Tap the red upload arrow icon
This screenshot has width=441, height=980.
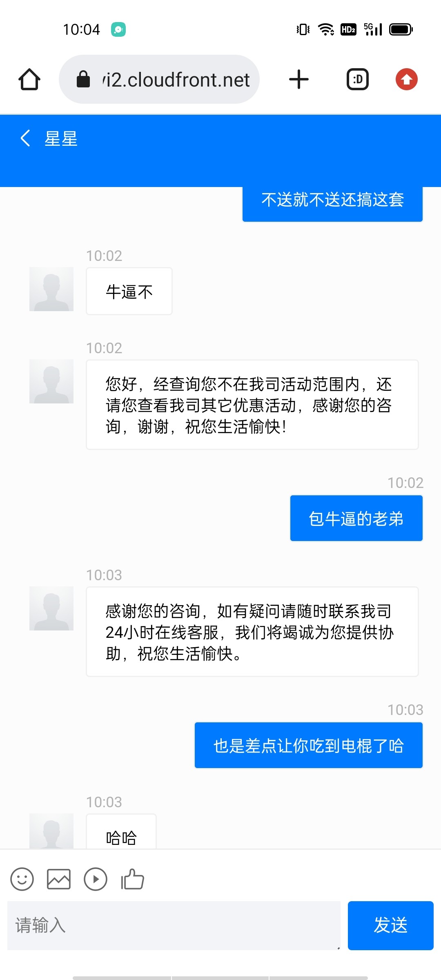[406, 79]
